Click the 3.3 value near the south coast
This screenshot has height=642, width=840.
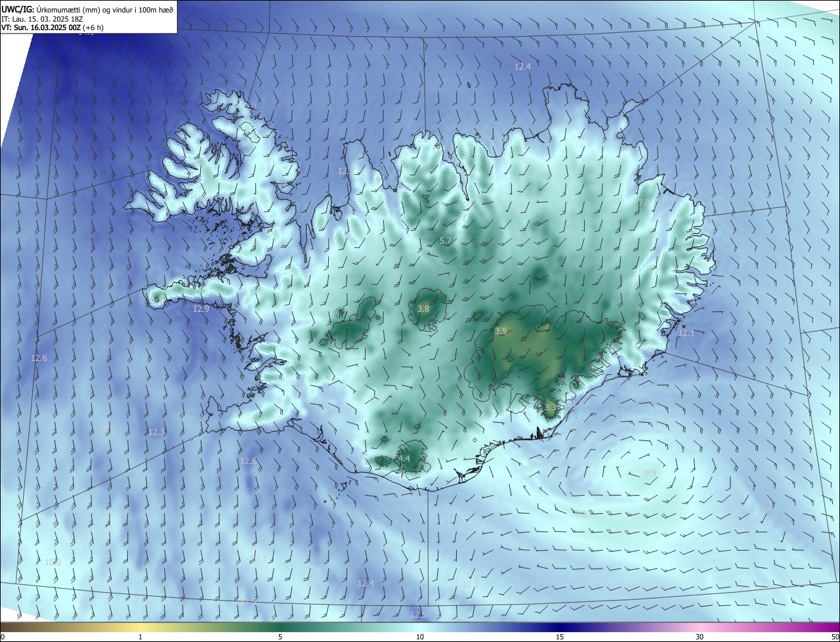pos(550,407)
